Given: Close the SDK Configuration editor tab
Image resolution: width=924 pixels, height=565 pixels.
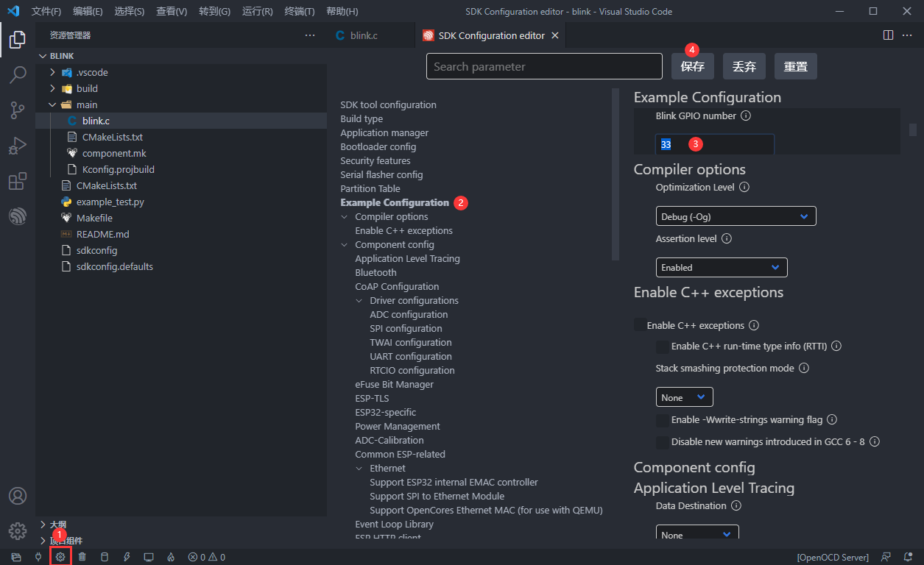Looking at the screenshot, I should [555, 35].
